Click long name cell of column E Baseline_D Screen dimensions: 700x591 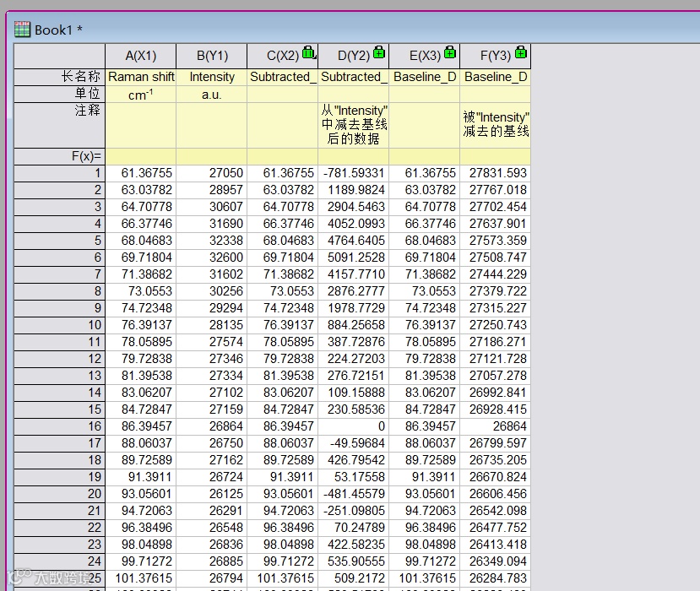(425, 77)
